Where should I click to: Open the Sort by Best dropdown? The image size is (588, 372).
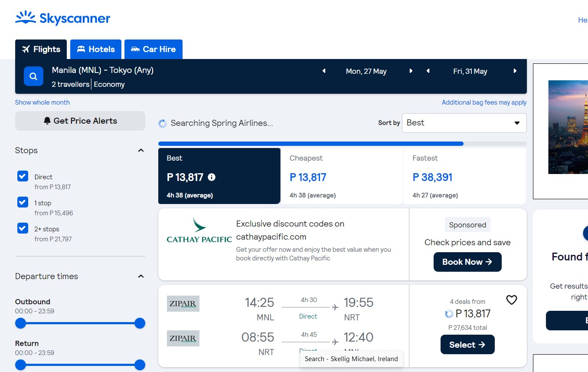coord(464,123)
